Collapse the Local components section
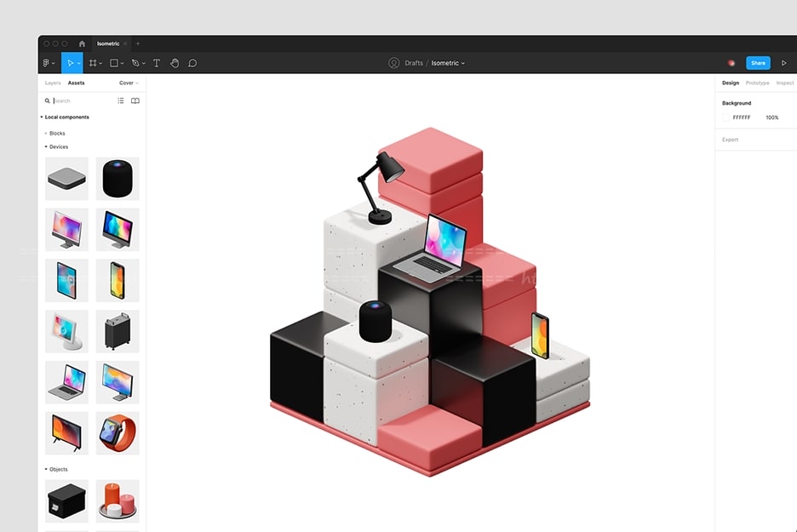 pos(42,117)
